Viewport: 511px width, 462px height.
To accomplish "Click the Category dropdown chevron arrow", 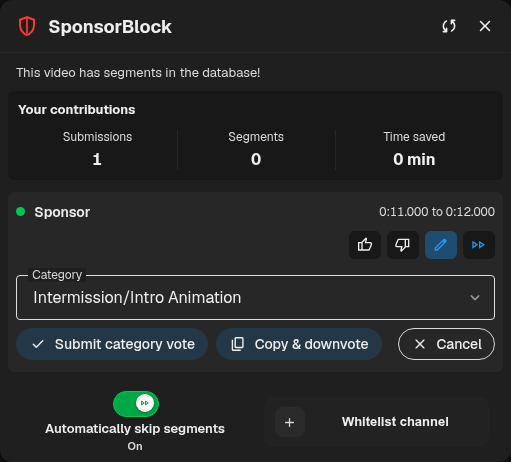I will (475, 297).
